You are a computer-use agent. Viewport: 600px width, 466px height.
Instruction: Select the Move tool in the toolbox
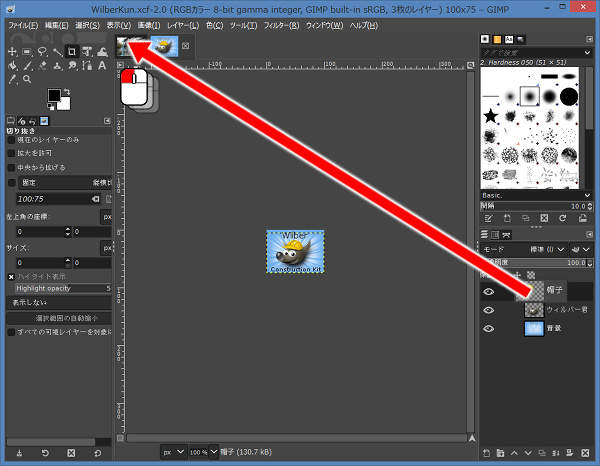click(11, 52)
